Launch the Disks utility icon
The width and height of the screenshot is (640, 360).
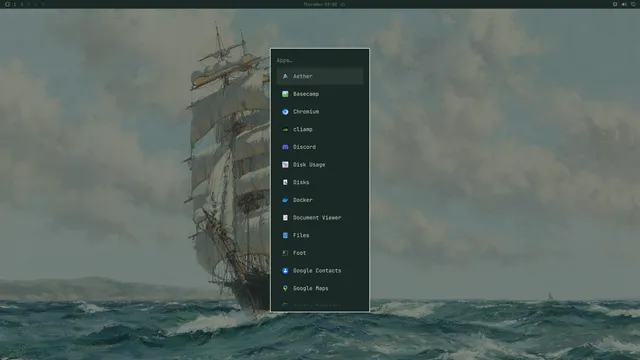click(x=285, y=182)
